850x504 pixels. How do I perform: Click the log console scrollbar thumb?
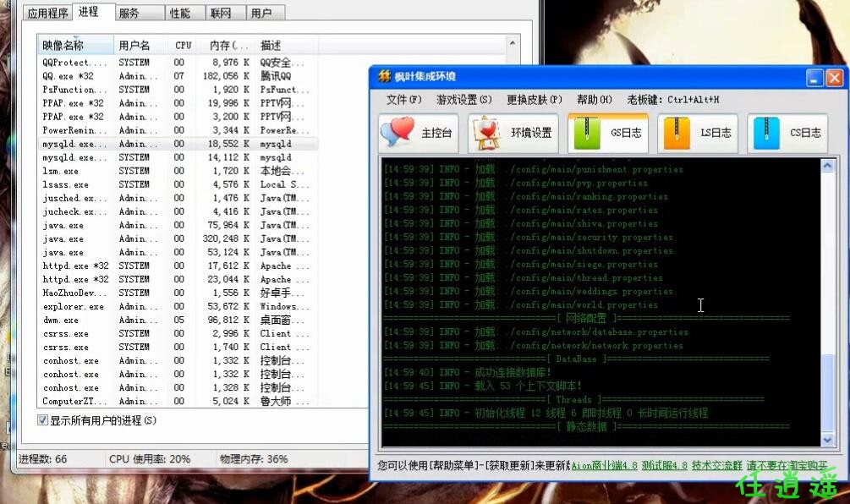tap(827, 393)
